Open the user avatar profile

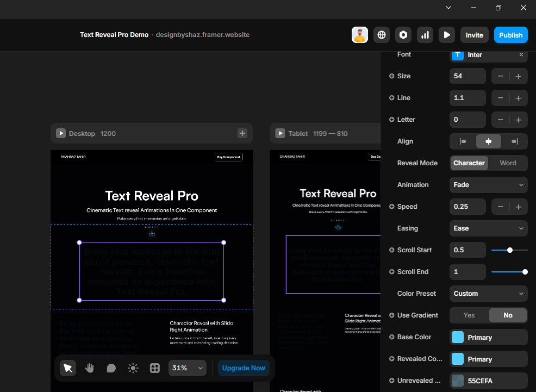(x=360, y=35)
